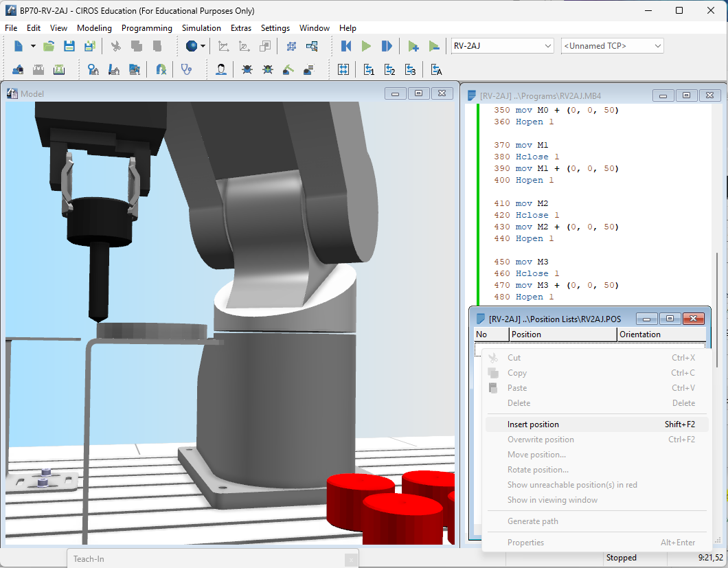Click the step-forward simulation icon

tap(387, 46)
